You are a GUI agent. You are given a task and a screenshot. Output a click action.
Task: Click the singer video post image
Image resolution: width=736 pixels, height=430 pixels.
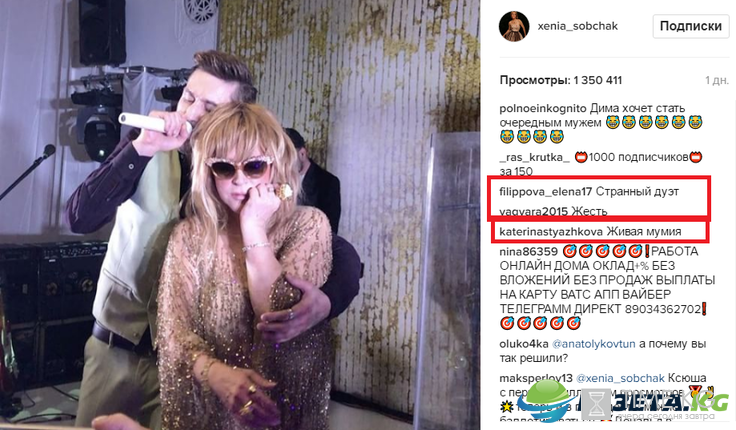point(240,215)
